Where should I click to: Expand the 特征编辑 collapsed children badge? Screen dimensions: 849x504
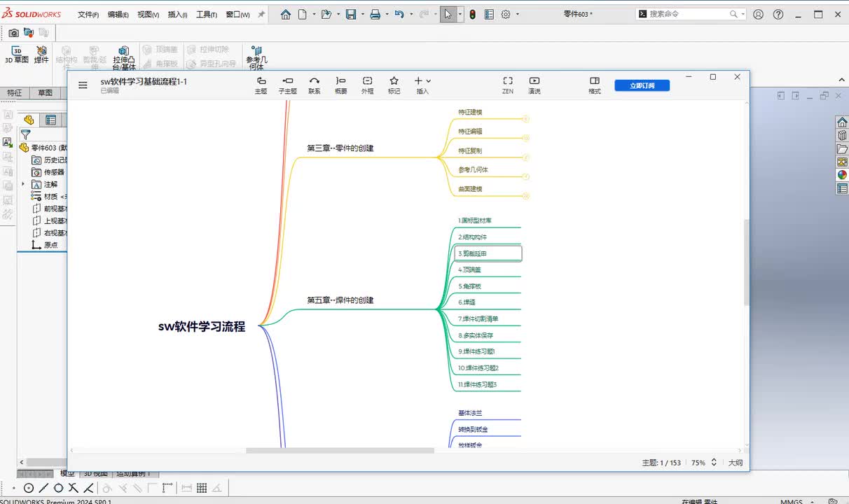click(525, 138)
